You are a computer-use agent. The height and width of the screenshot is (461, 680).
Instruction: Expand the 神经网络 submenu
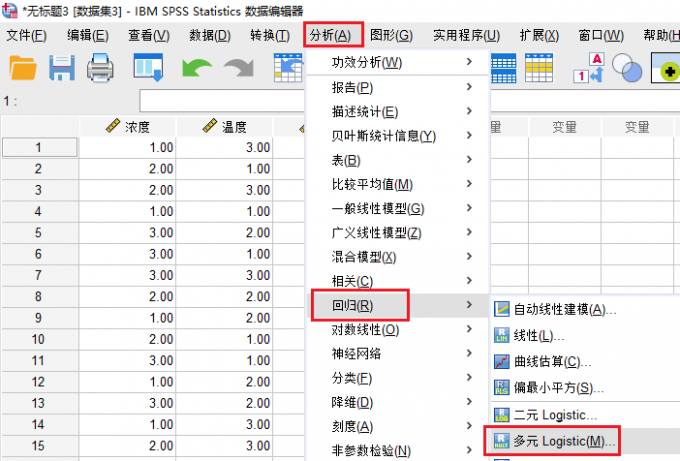[398, 354]
